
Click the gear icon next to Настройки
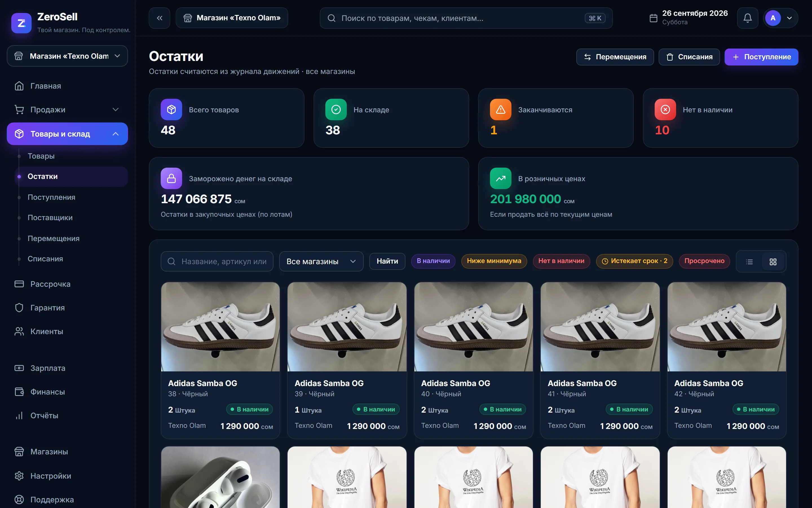(19, 476)
